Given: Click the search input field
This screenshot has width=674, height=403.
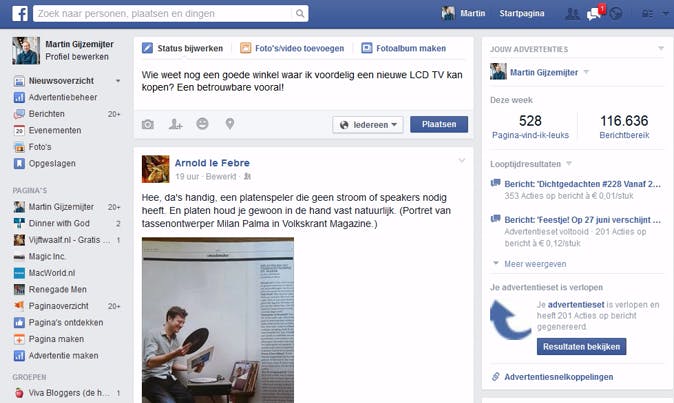Looking at the screenshot, I should tap(164, 14).
